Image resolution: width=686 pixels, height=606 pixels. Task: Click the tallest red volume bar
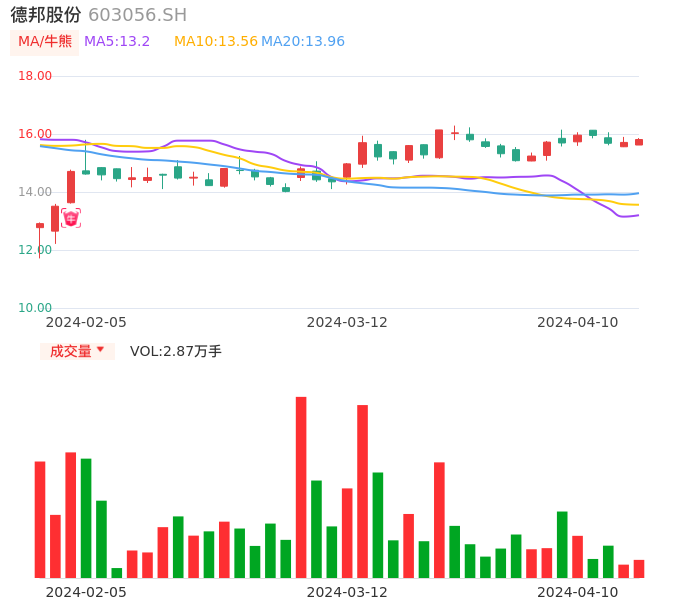tap(301, 487)
